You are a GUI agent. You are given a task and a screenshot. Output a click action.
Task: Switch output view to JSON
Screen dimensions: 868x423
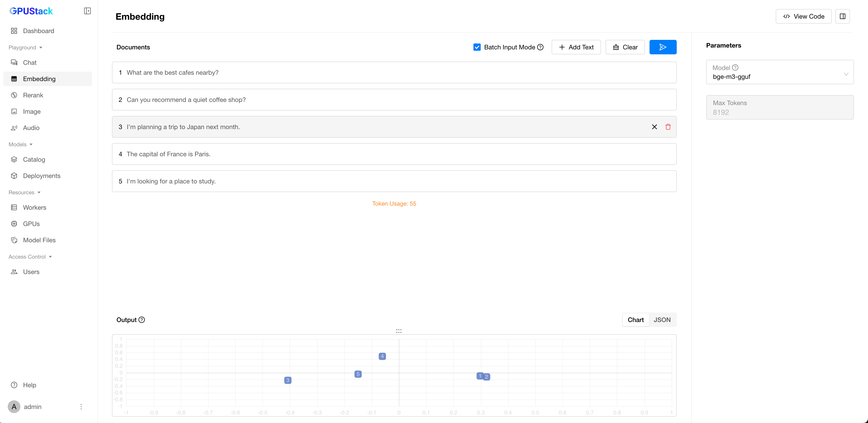(x=662, y=320)
